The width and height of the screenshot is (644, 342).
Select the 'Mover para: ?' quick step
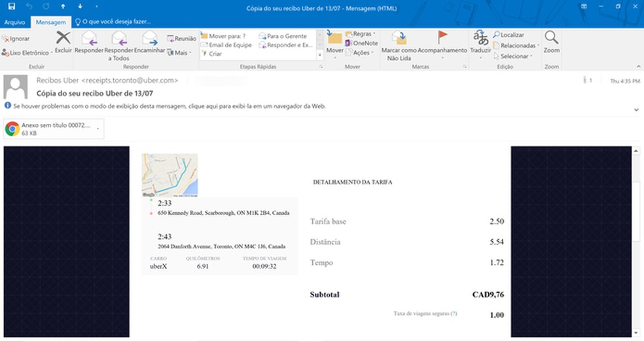click(x=223, y=36)
